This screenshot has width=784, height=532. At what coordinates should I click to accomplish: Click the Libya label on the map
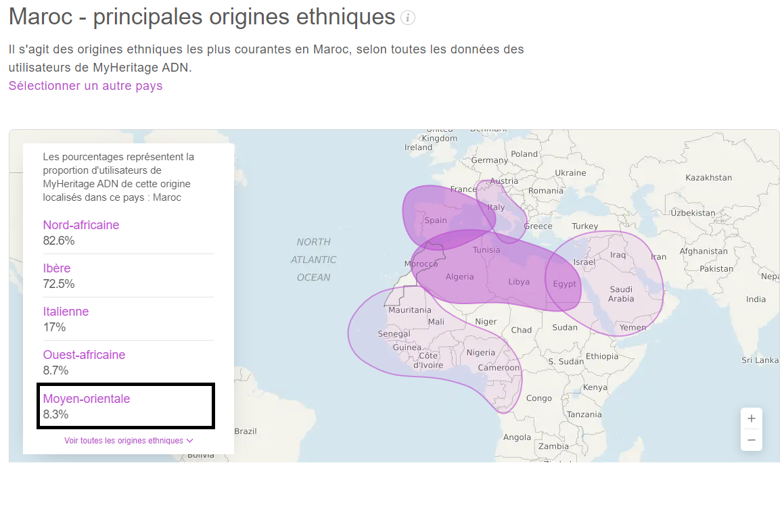click(x=519, y=282)
